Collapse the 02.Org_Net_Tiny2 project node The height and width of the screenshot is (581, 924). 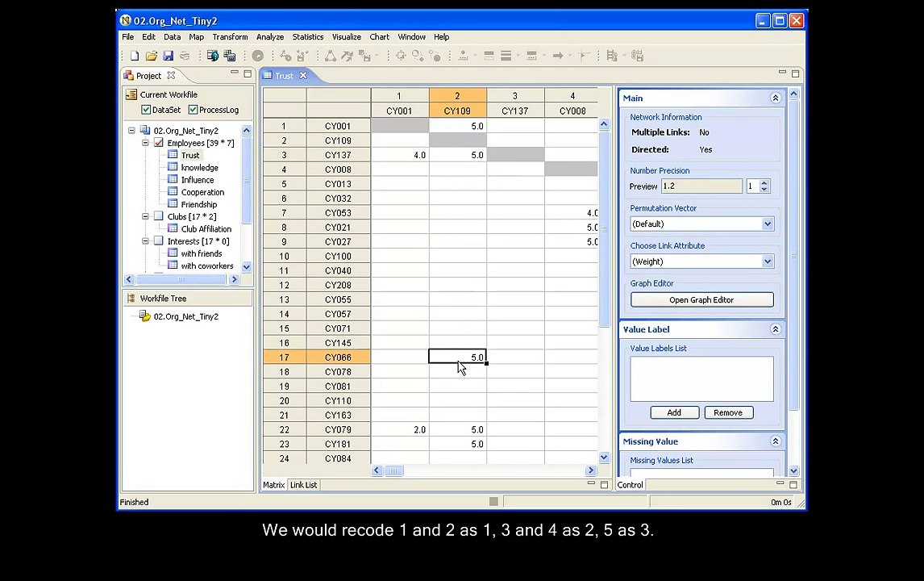click(x=131, y=131)
